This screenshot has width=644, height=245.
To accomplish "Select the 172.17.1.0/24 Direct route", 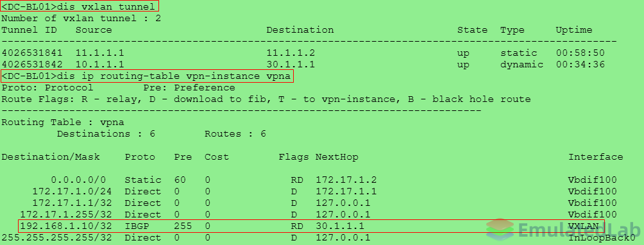I will [x=312, y=191].
